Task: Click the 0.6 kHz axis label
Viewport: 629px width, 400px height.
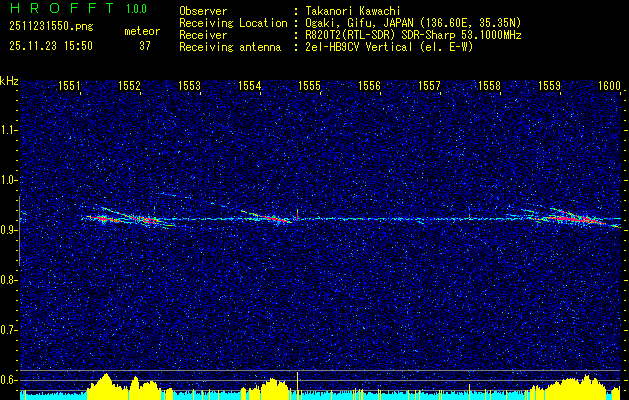Action: coord(9,380)
